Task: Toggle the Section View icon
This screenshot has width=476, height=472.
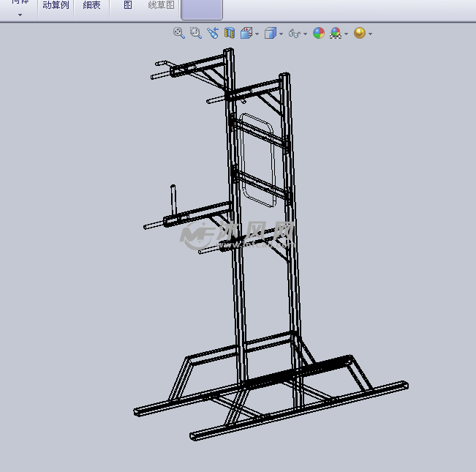Action: coord(230,33)
